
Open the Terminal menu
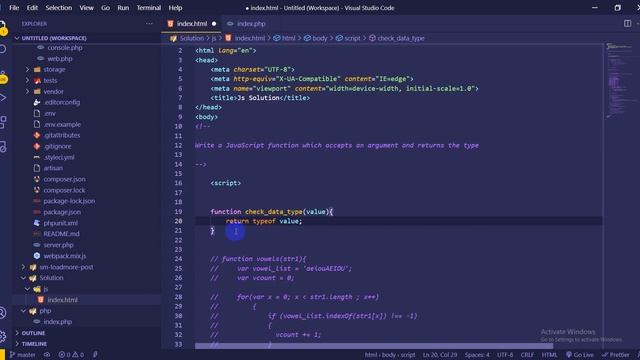149,8
